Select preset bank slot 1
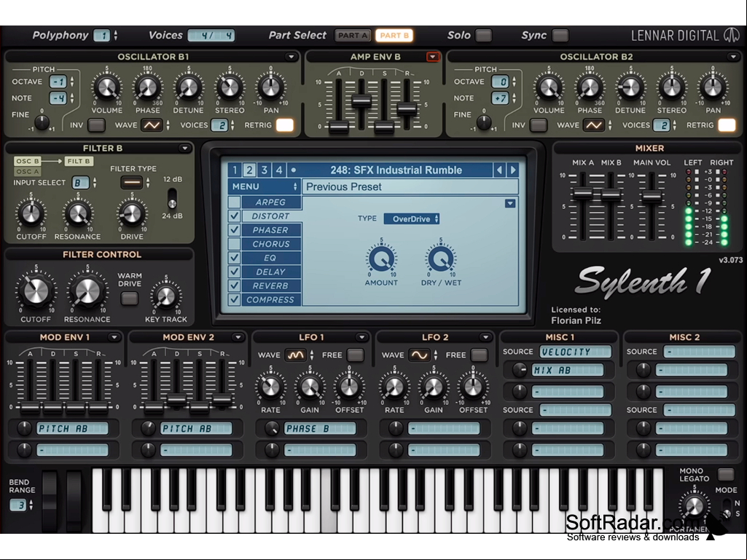The image size is (747, 560). pyautogui.click(x=235, y=170)
